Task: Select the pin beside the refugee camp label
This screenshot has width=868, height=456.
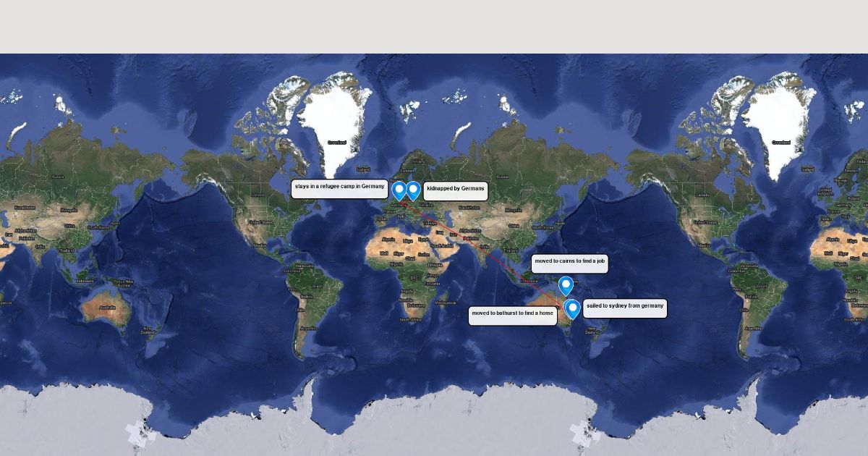Action: tap(399, 190)
